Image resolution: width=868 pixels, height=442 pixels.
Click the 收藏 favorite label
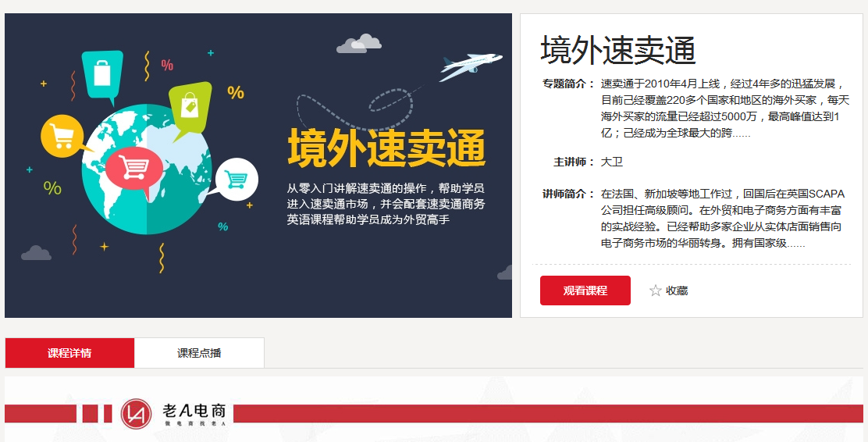click(x=677, y=291)
